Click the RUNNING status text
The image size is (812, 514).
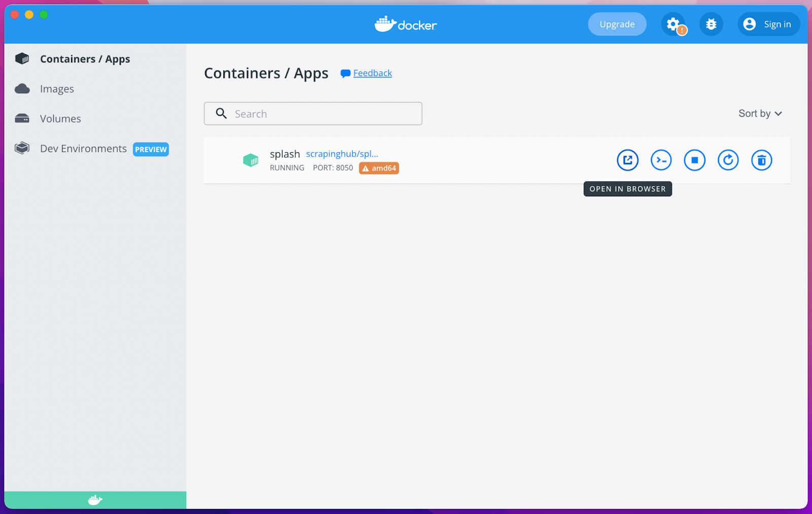pyautogui.click(x=287, y=168)
